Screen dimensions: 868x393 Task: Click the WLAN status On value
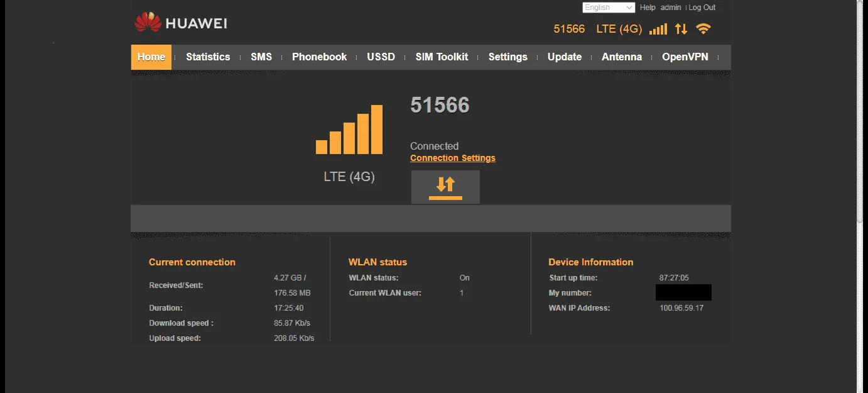pyautogui.click(x=465, y=278)
